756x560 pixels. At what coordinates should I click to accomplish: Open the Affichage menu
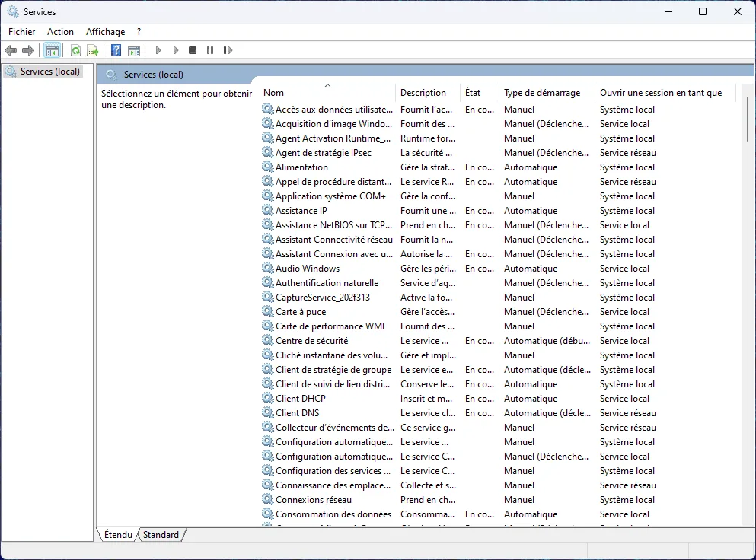pos(105,32)
